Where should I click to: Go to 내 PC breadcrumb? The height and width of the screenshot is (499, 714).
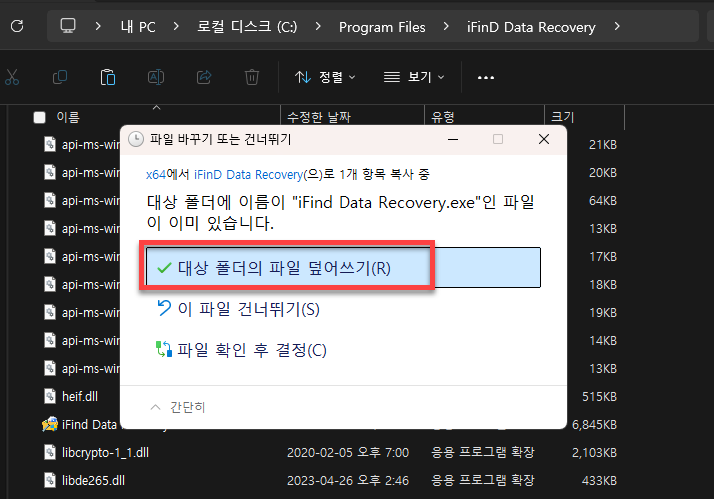pyautogui.click(x=138, y=27)
